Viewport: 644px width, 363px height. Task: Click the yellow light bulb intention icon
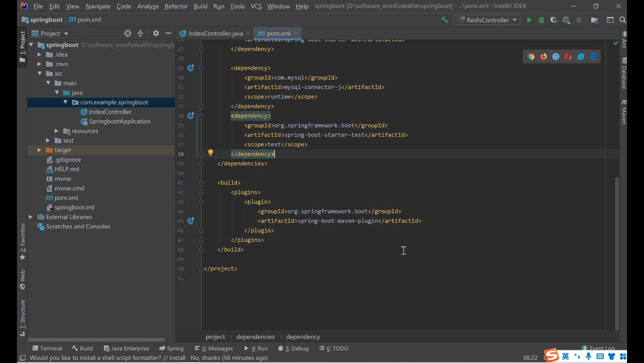pyautogui.click(x=211, y=153)
